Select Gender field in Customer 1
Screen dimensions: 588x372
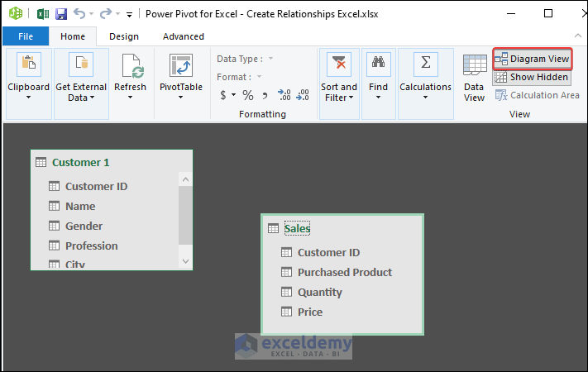point(84,227)
